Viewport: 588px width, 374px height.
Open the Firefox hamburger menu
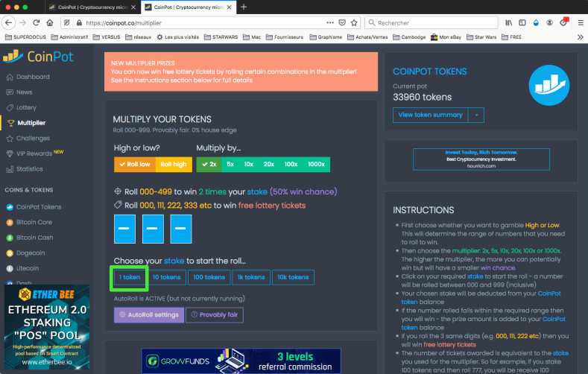[x=580, y=23]
